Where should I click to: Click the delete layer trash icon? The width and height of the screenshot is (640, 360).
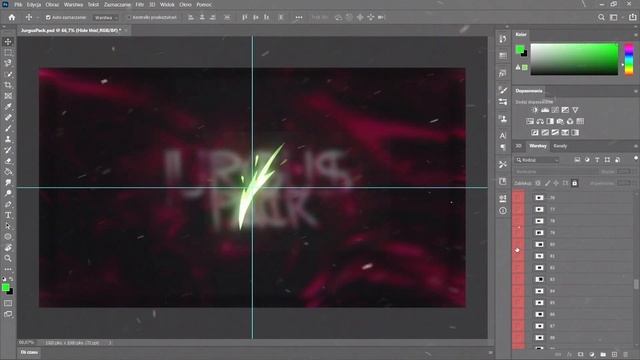tap(626, 354)
